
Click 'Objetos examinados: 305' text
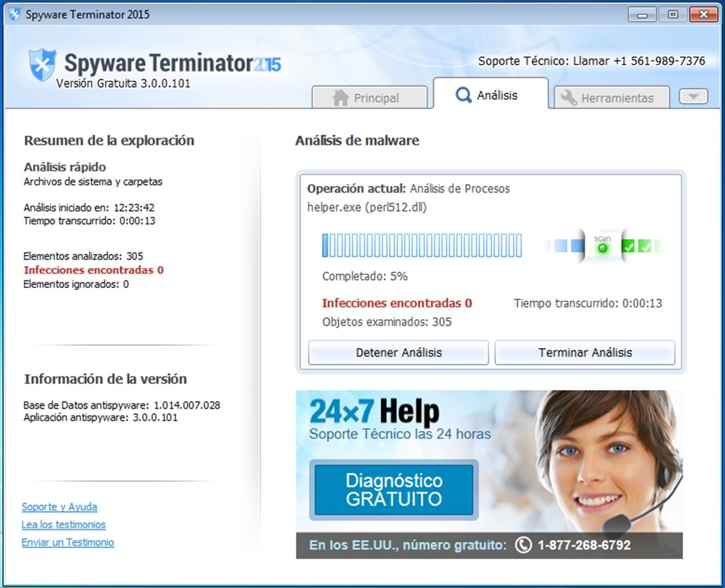(387, 322)
